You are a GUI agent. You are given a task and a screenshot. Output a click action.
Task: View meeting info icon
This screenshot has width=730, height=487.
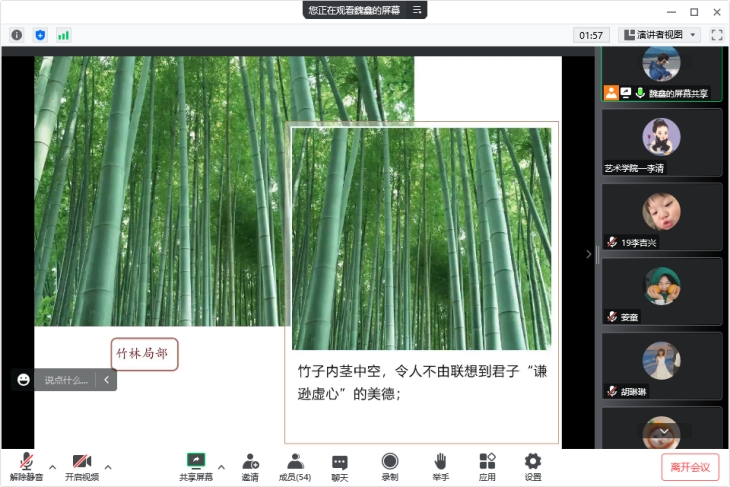(17, 35)
